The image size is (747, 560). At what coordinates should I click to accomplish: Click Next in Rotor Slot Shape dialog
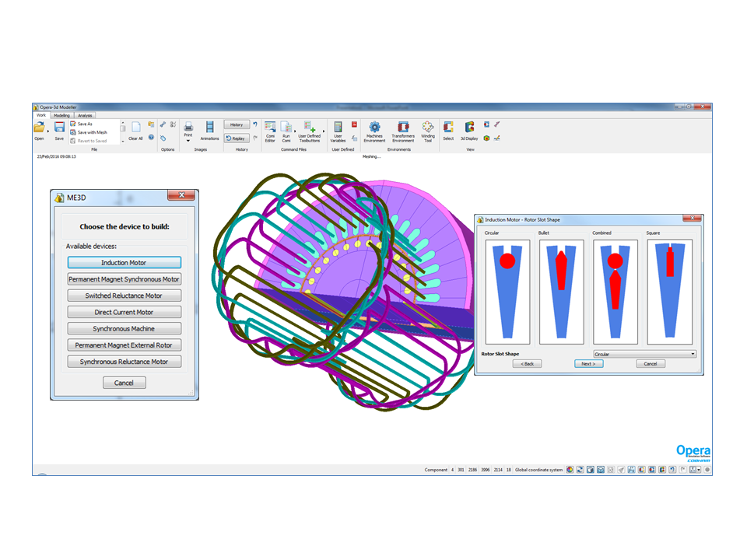click(x=588, y=363)
